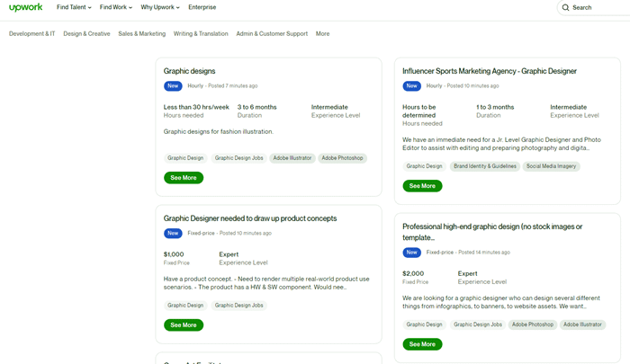Open Professional high-end graphic design job title
The height and width of the screenshot is (364, 630).
click(x=492, y=232)
